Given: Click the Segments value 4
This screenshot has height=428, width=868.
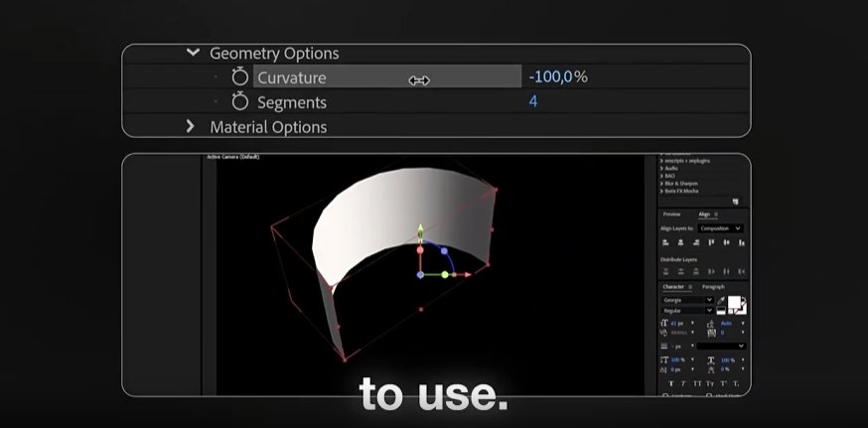Looking at the screenshot, I should pyautogui.click(x=533, y=101).
